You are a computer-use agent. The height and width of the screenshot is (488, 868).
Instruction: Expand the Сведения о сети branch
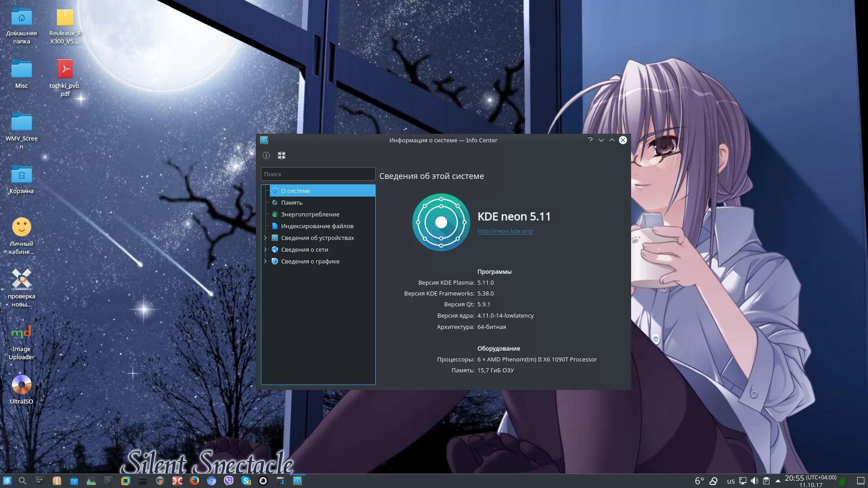pyautogui.click(x=265, y=249)
